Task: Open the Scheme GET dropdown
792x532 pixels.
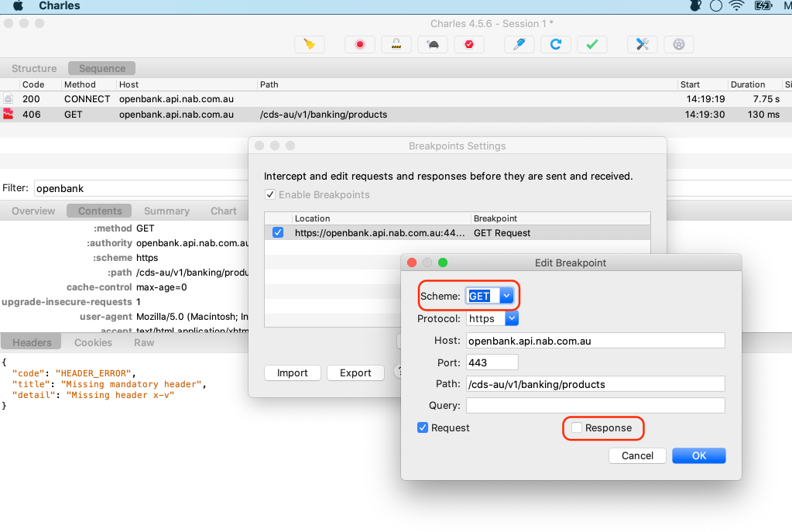Action: (x=506, y=296)
